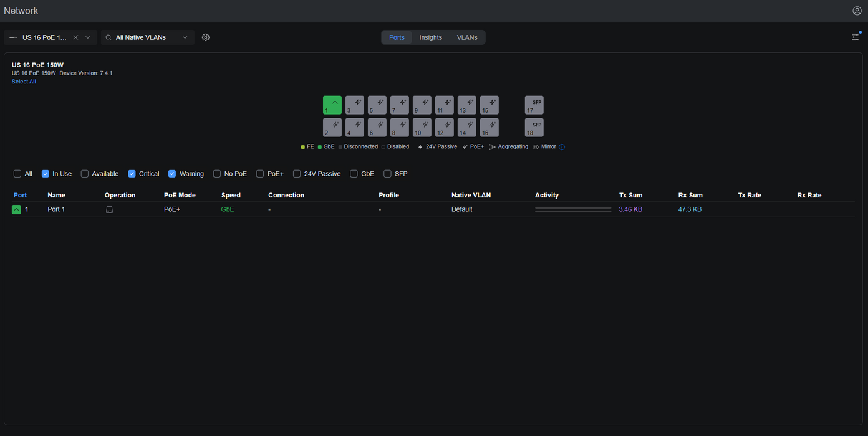Select port 3 in the switch diagram
868x436 pixels.
coord(355,105)
